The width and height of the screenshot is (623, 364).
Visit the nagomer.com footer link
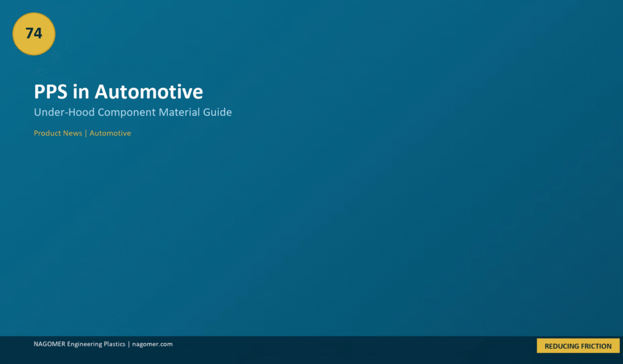point(152,344)
